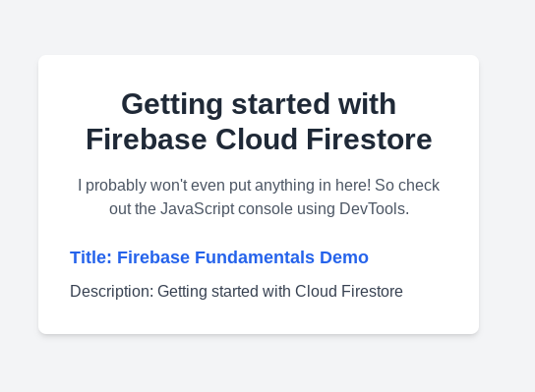Viewport: 535px width, 392px height.
Task: Click 'Cloud Firestore' in the description line
Action: pos(349,292)
